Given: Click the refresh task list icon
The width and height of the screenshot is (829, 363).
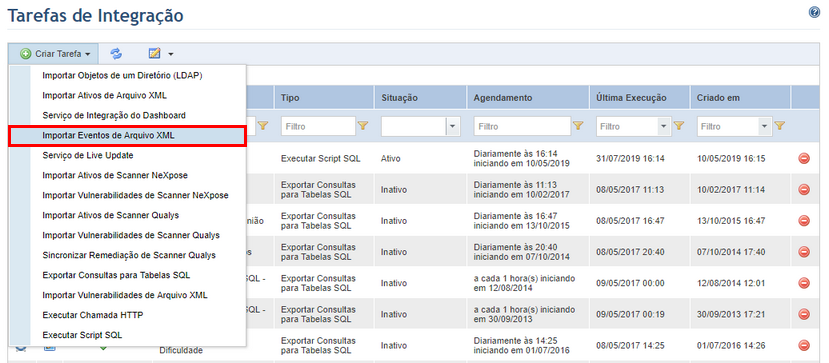Looking at the screenshot, I should (x=116, y=53).
